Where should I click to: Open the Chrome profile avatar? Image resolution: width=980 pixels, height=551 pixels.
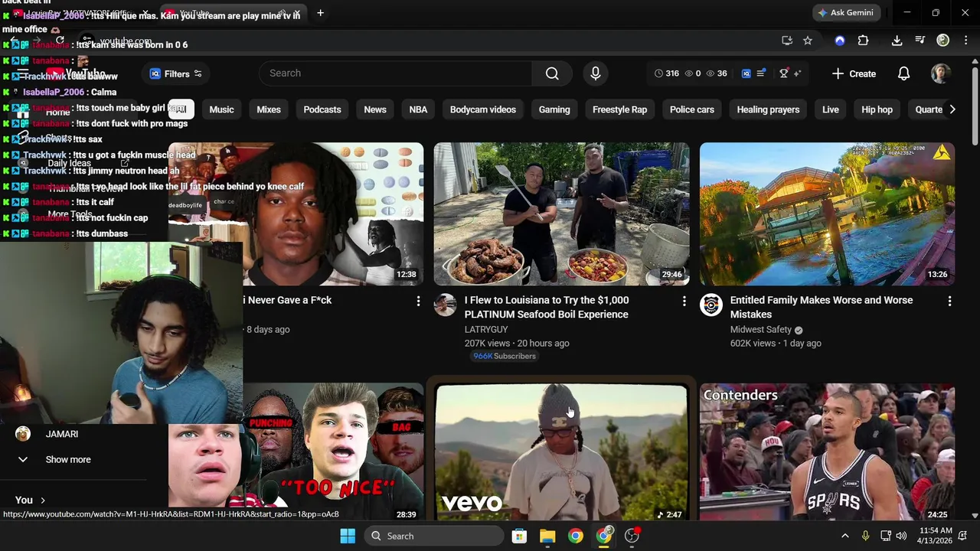coord(943,41)
